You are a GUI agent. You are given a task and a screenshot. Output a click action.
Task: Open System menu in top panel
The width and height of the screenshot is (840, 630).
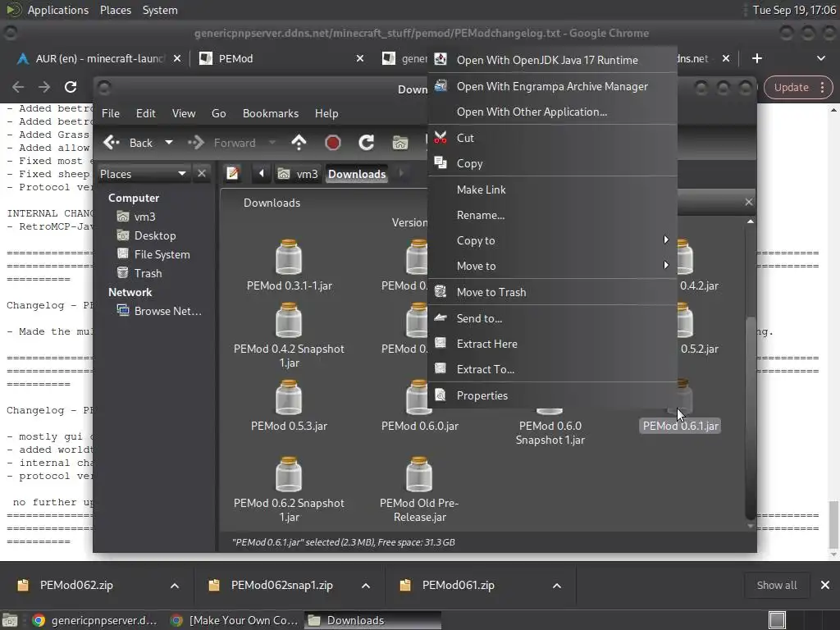coord(160,10)
